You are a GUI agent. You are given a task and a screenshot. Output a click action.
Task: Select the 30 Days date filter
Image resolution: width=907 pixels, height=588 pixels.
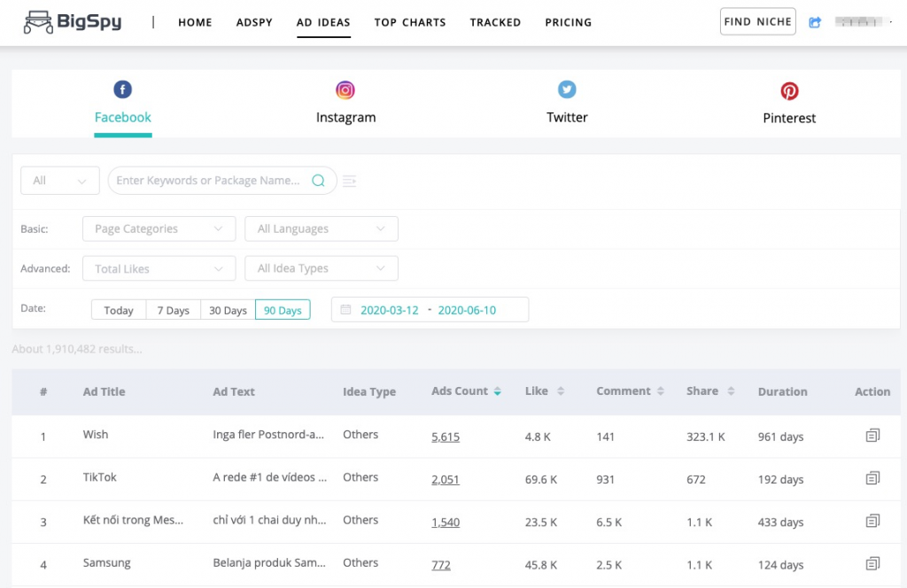tap(228, 310)
